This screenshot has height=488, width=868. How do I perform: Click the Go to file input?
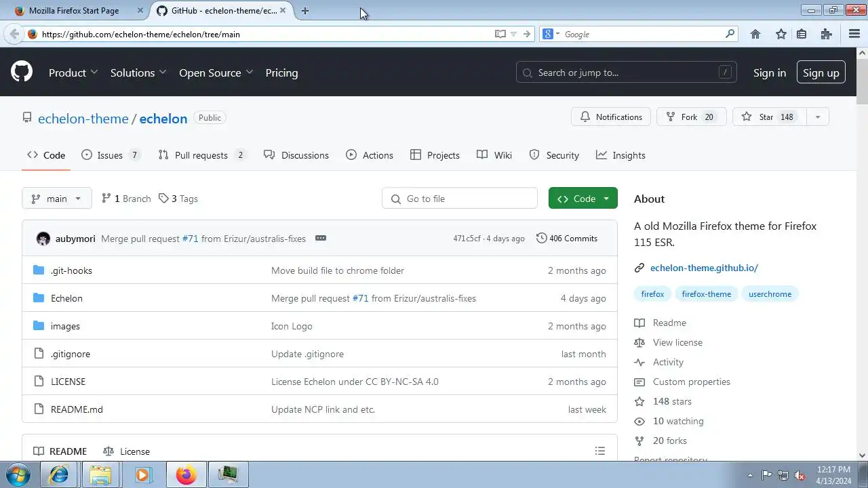460,199
